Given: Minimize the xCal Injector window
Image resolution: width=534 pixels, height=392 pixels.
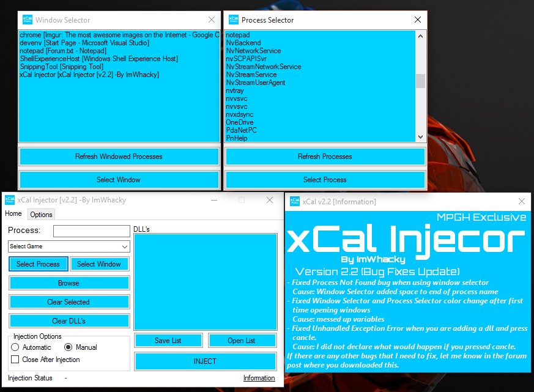Looking at the screenshot, I should 214,200.
